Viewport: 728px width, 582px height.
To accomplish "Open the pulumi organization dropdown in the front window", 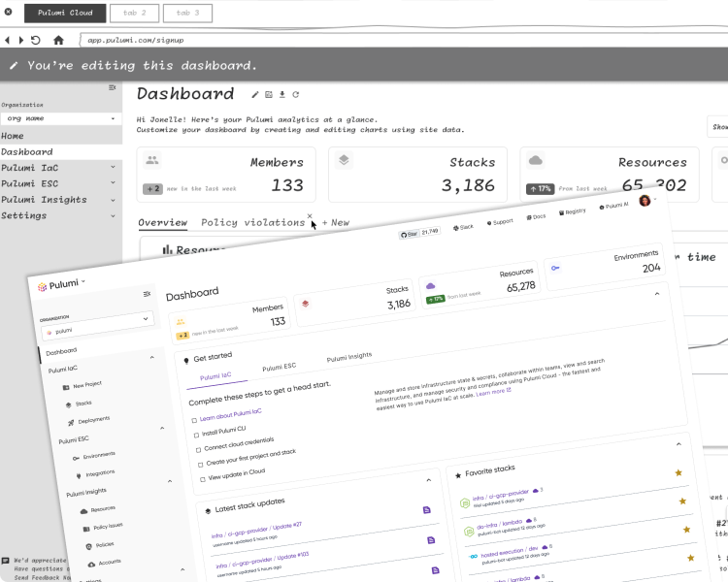I will [x=98, y=325].
